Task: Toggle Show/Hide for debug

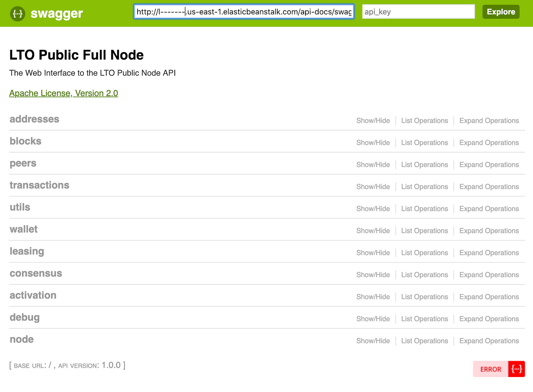Action: click(373, 319)
